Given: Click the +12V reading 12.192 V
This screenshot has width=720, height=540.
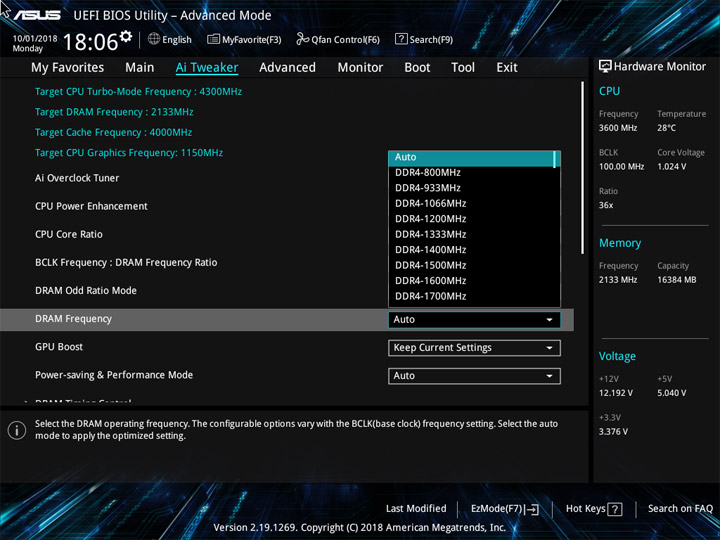Looking at the screenshot, I should (616, 393).
